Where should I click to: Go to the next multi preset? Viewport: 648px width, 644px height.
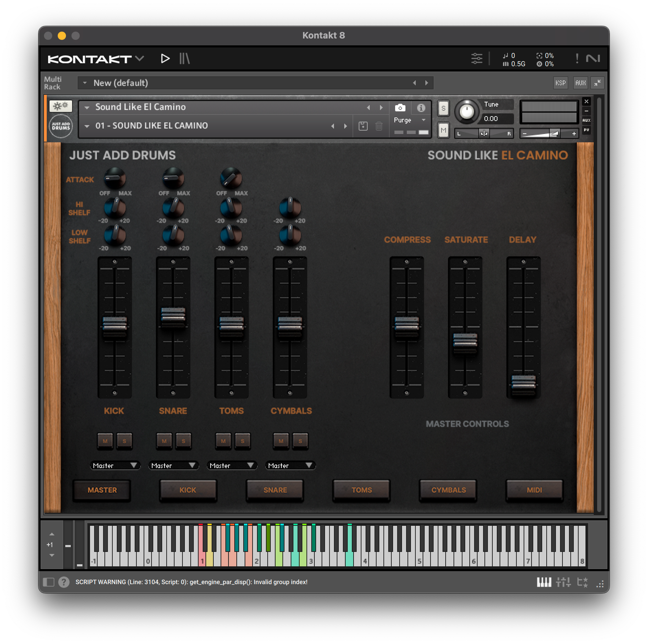coord(427,83)
